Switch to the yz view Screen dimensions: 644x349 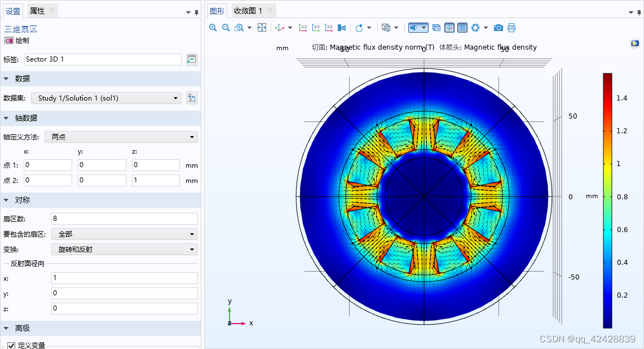click(x=316, y=28)
